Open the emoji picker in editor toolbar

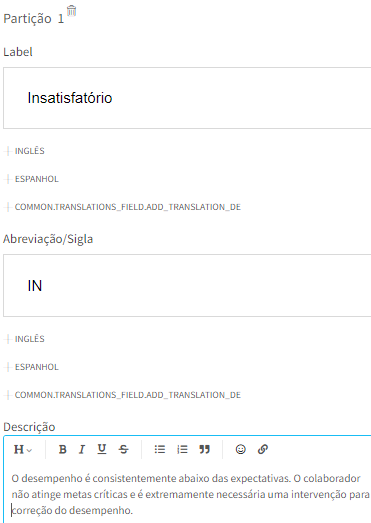[x=241, y=449]
